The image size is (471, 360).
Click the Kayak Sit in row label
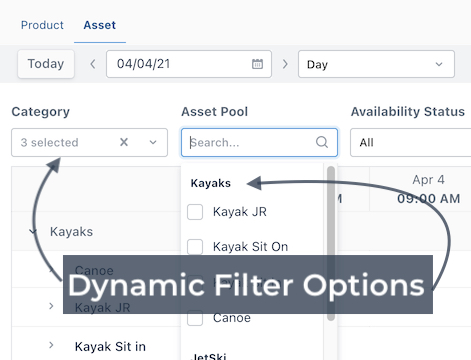(110, 347)
